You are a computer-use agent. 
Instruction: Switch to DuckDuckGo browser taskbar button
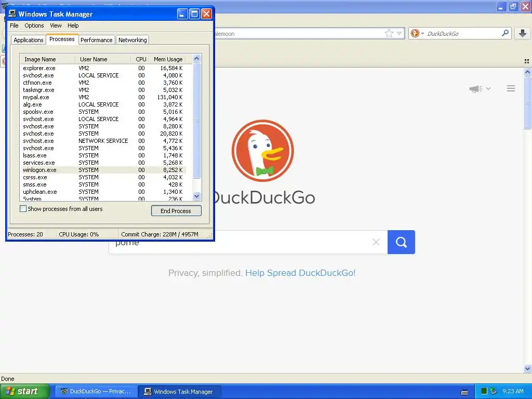pyautogui.click(x=96, y=391)
